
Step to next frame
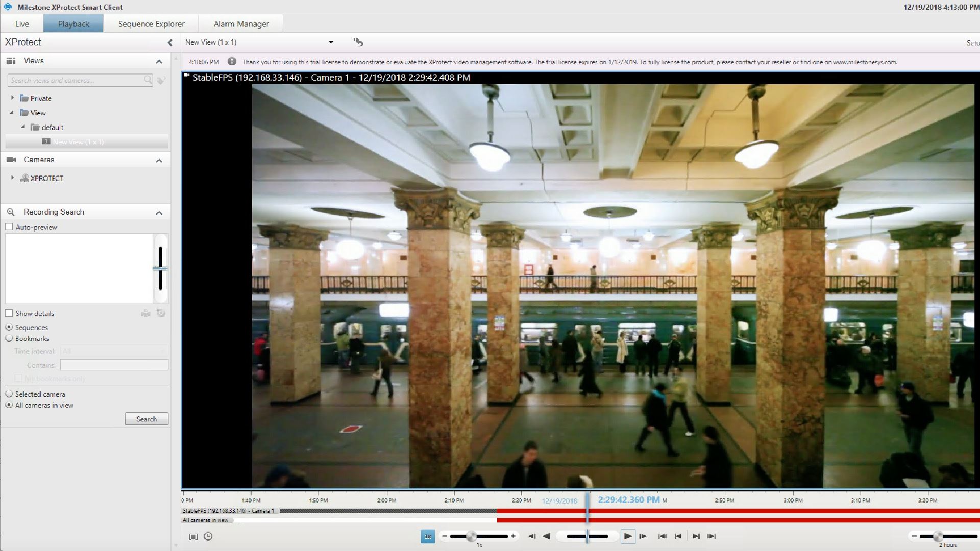tap(643, 536)
